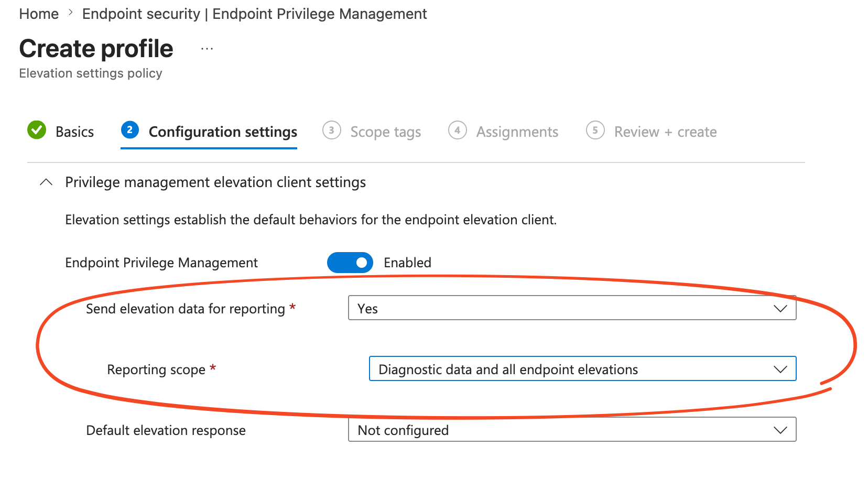This screenshot has height=479, width=868.
Task: Click the Privilege management elevation client settings heading
Action: click(x=215, y=182)
